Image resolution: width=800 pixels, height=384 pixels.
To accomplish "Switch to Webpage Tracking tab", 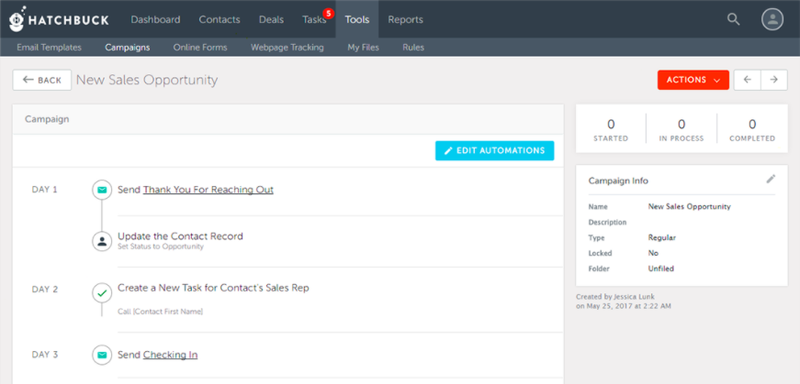I will pyautogui.click(x=287, y=47).
